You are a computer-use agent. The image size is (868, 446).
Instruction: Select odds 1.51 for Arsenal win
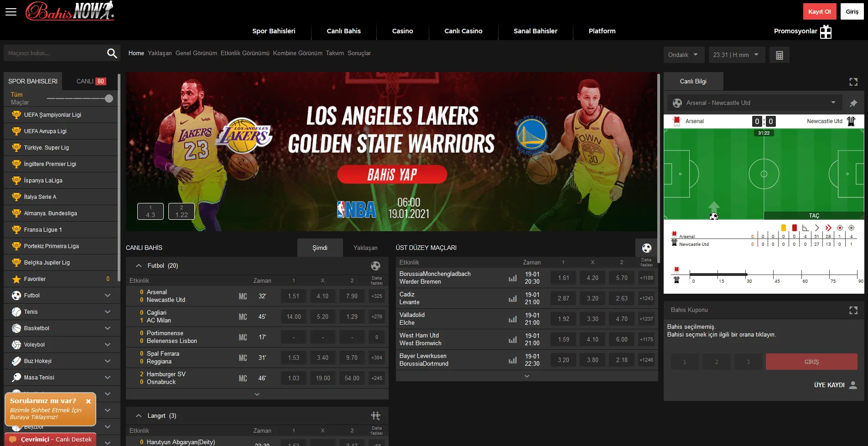point(294,296)
